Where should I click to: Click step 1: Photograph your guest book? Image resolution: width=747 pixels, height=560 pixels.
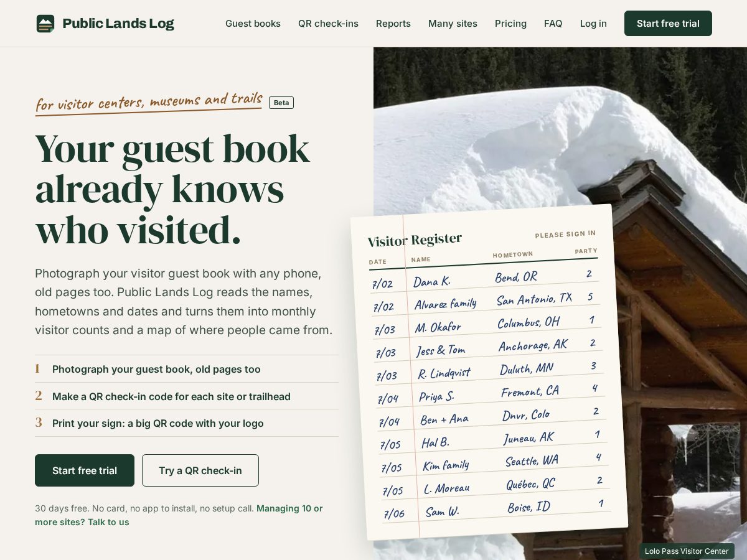[x=187, y=369]
